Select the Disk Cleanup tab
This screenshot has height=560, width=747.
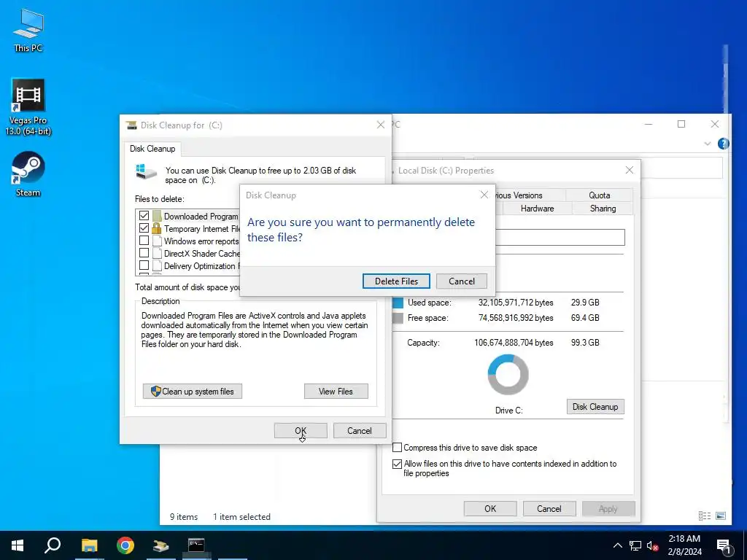[152, 149]
